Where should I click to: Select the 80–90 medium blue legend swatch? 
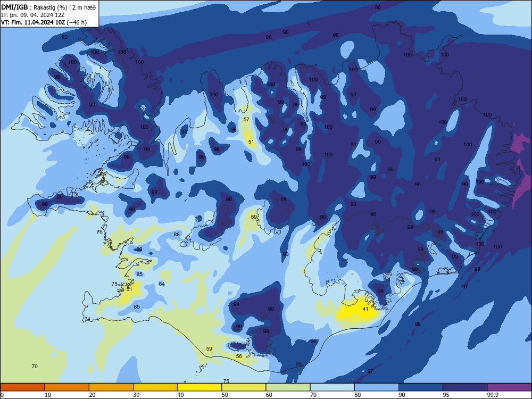coord(377,387)
